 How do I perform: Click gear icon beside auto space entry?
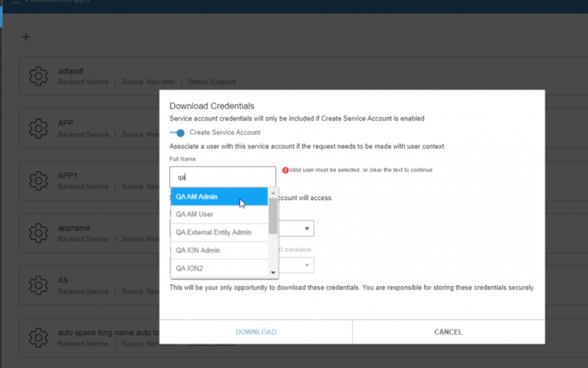tap(38, 338)
